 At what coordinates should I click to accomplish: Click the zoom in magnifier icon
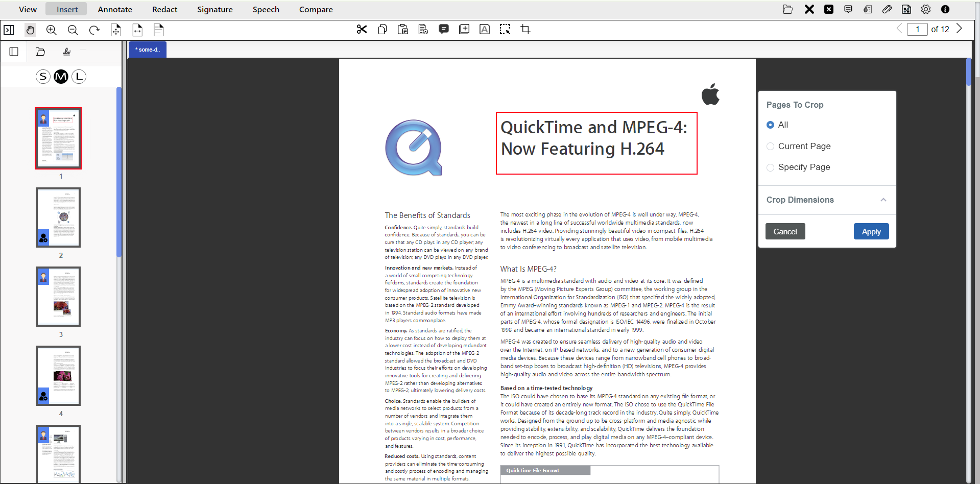pos(52,30)
